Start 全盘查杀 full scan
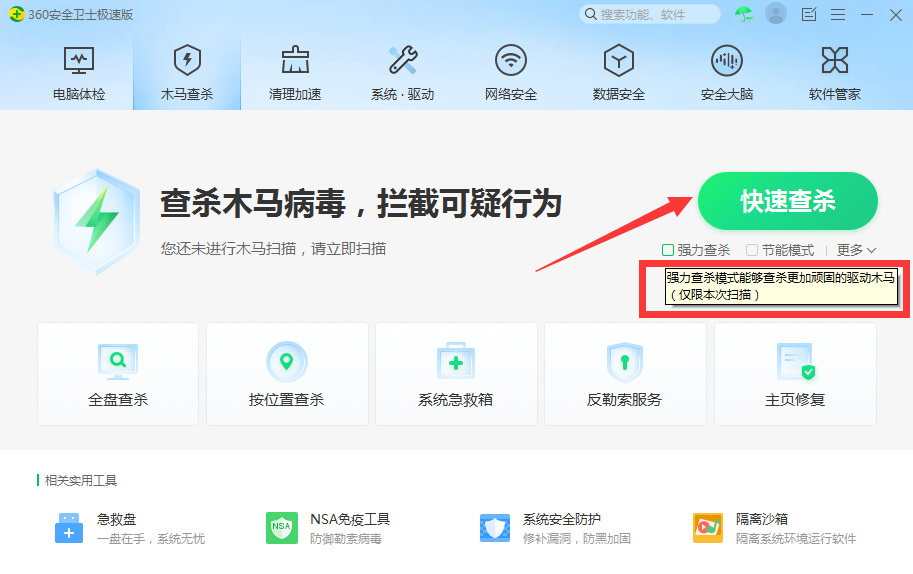Viewport: 913px width, 574px height. 118,374
